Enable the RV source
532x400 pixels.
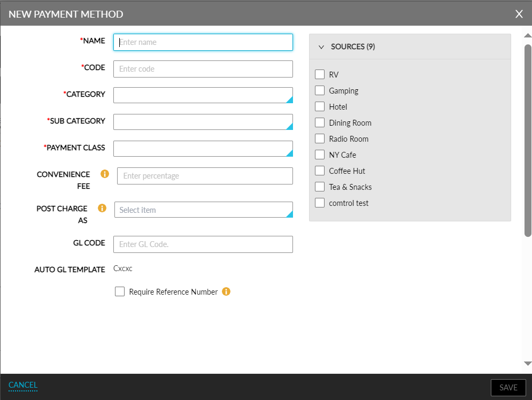pyautogui.click(x=320, y=74)
